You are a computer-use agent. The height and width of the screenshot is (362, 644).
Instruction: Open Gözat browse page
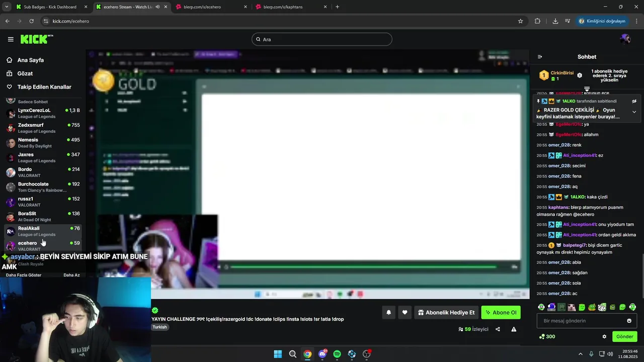[25, 73]
